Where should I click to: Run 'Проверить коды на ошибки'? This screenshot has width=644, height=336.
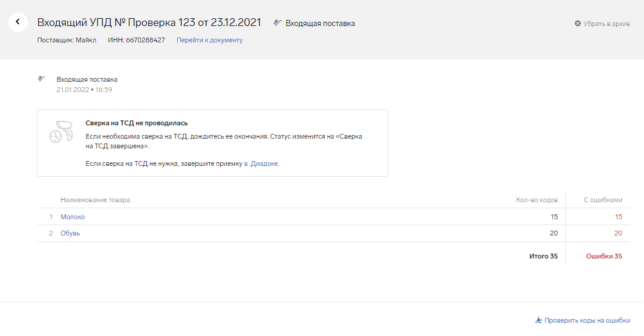(x=587, y=320)
